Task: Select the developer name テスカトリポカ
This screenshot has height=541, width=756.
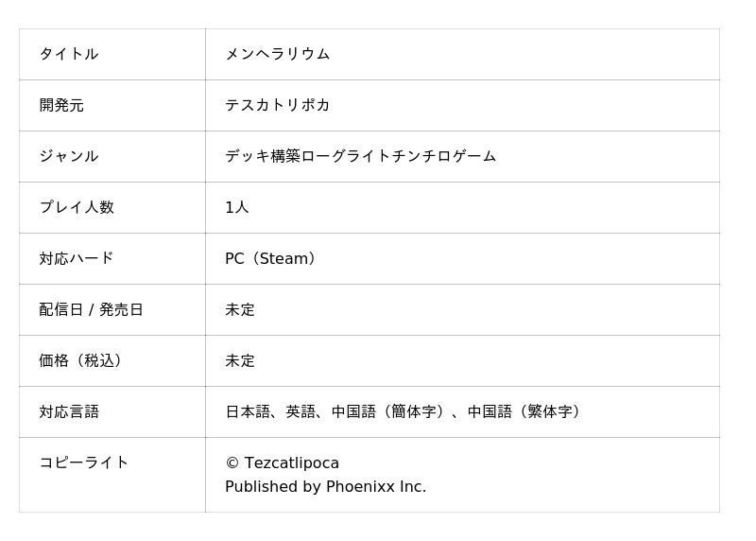Action: coord(277,105)
